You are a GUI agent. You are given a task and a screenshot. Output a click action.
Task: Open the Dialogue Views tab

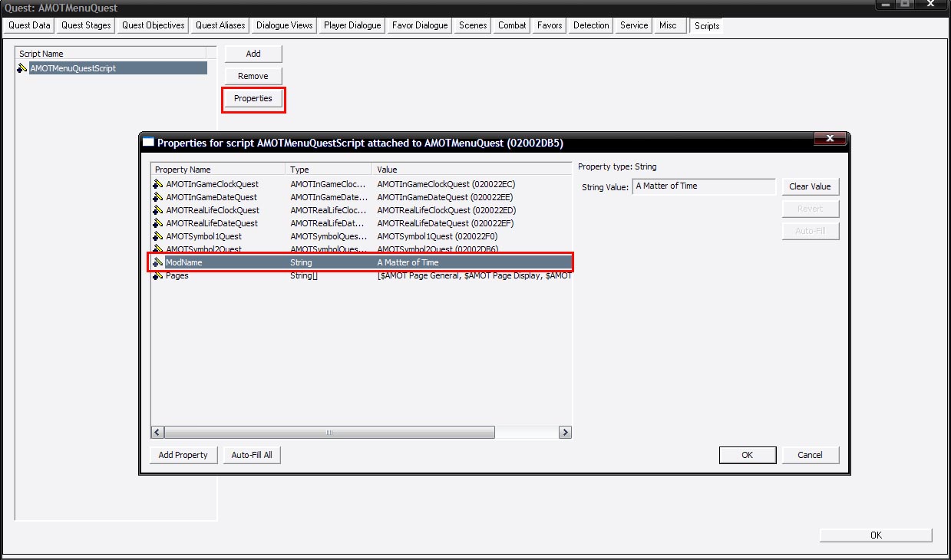284,25
